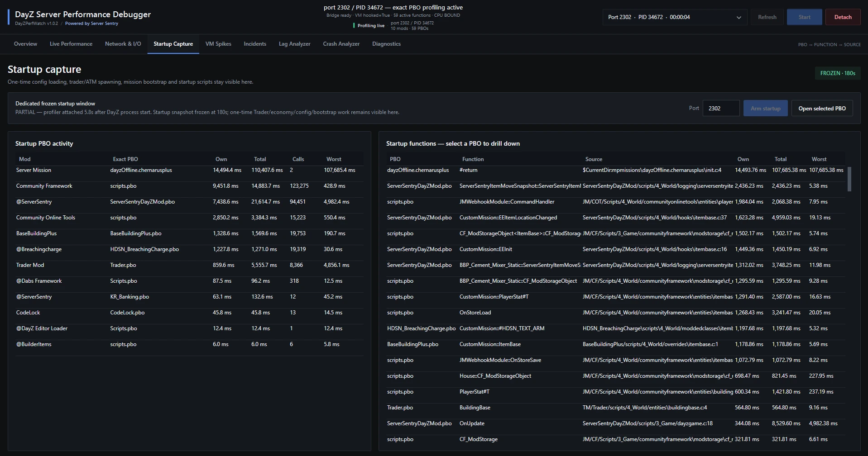Screen dimensions: 868x456
Task: Click the Open selected PBO button
Action: coord(822,108)
